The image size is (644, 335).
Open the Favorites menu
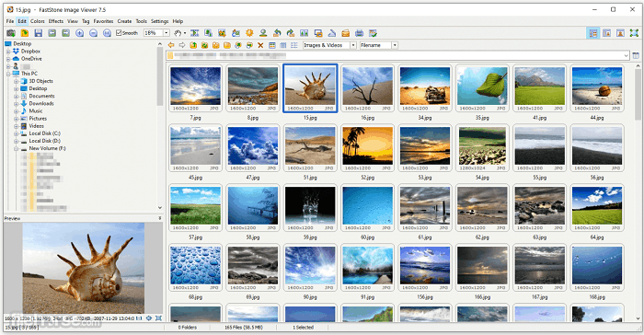pos(103,21)
